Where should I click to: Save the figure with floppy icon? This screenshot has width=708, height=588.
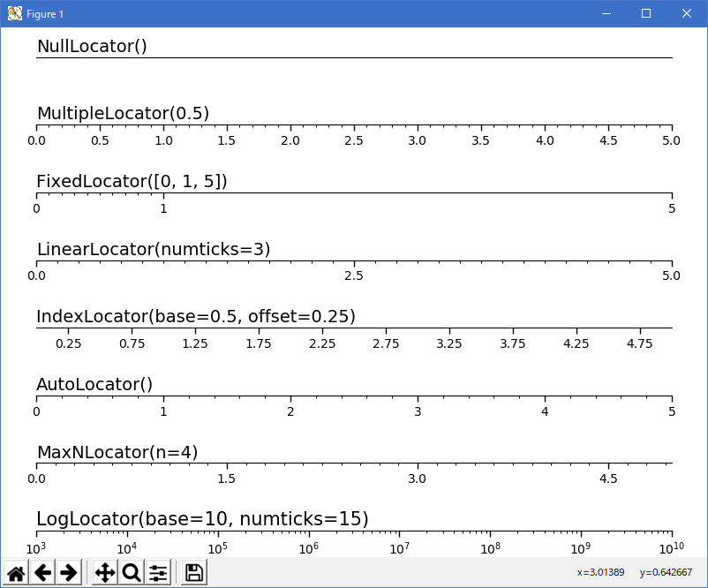194,573
